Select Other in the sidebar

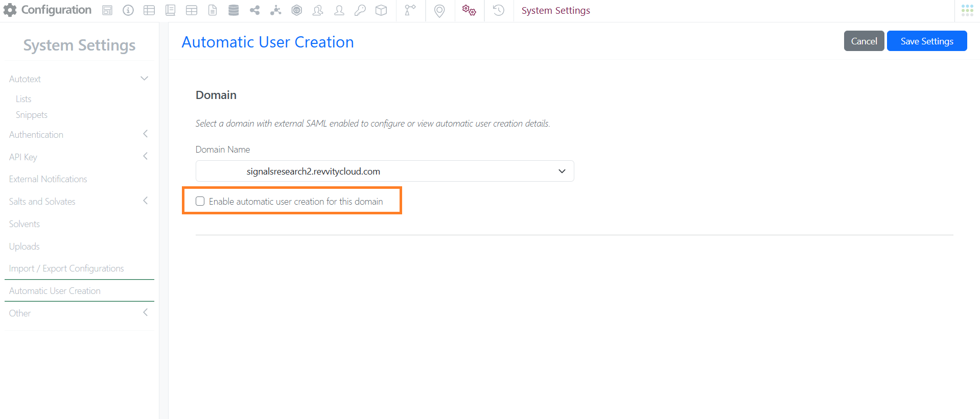click(20, 313)
